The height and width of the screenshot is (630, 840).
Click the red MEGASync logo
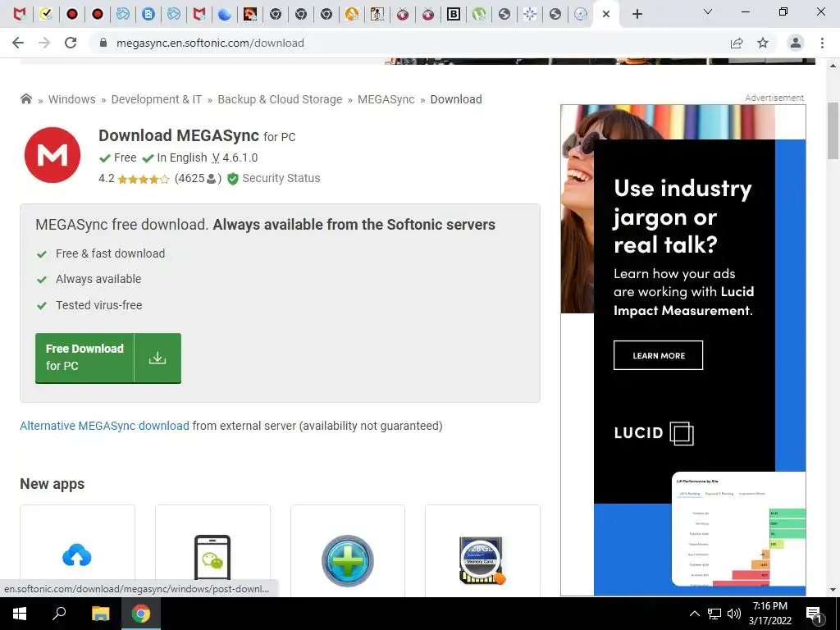pyautogui.click(x=52, y=155)
